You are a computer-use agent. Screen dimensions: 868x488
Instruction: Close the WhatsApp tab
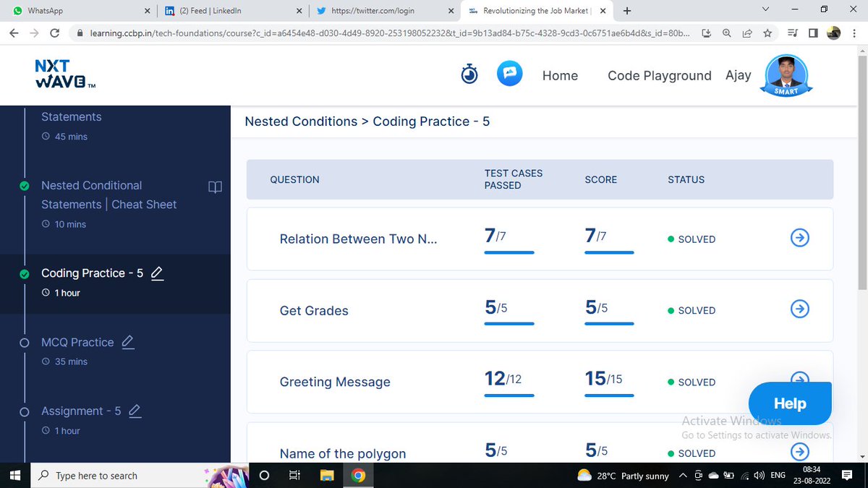tap(147, 11)
